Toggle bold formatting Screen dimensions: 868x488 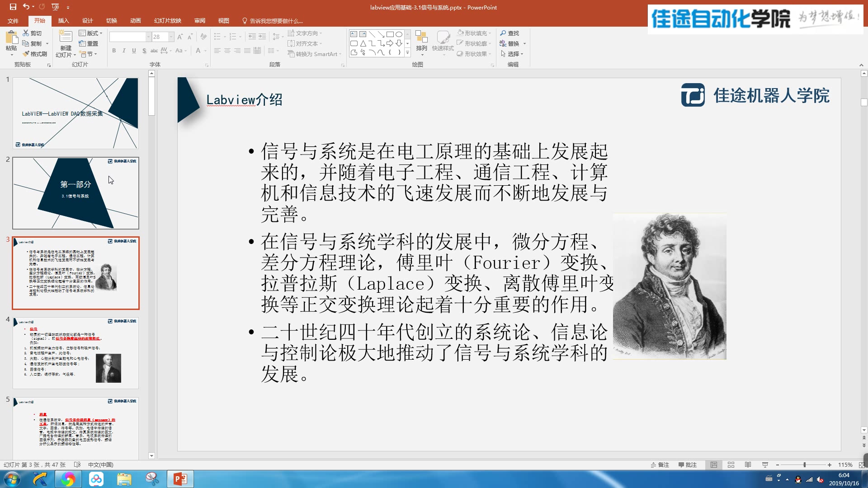(114, 51)
